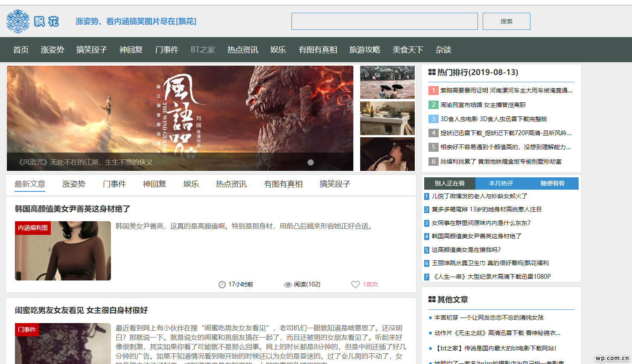Open 旅游攻略 in the navigation menu
This screenshot has height=364, width=632.
tap(364, 50)
